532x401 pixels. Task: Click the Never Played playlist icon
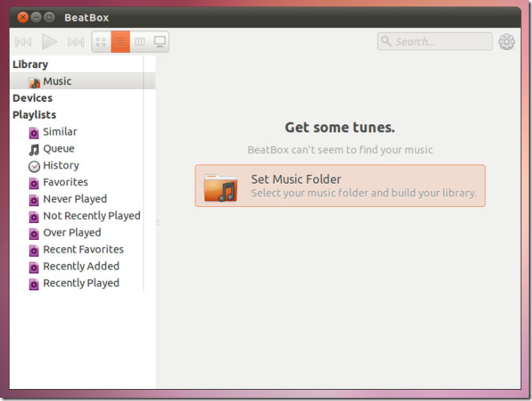pos(34,200)
